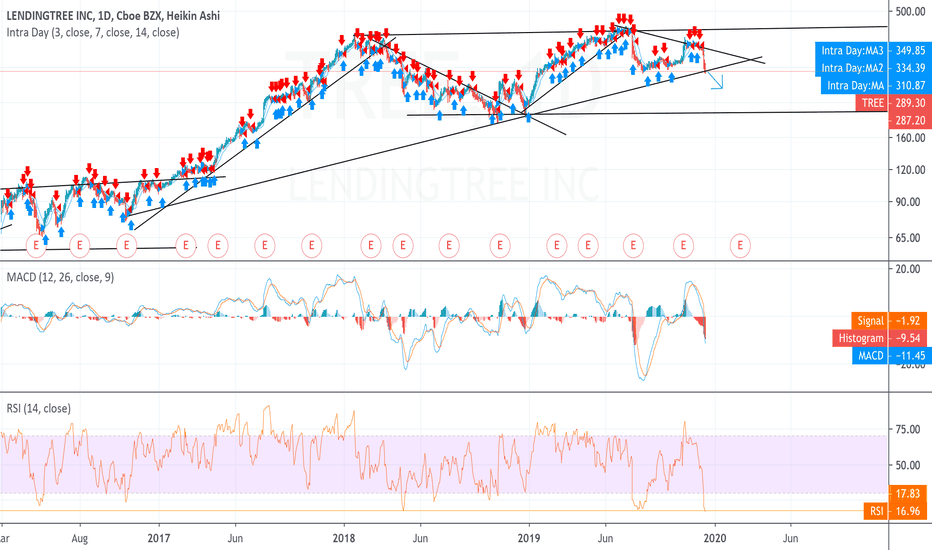Select the Signal -1.92 value label
The height and width of the screenshot is (550, 932).
891,320
